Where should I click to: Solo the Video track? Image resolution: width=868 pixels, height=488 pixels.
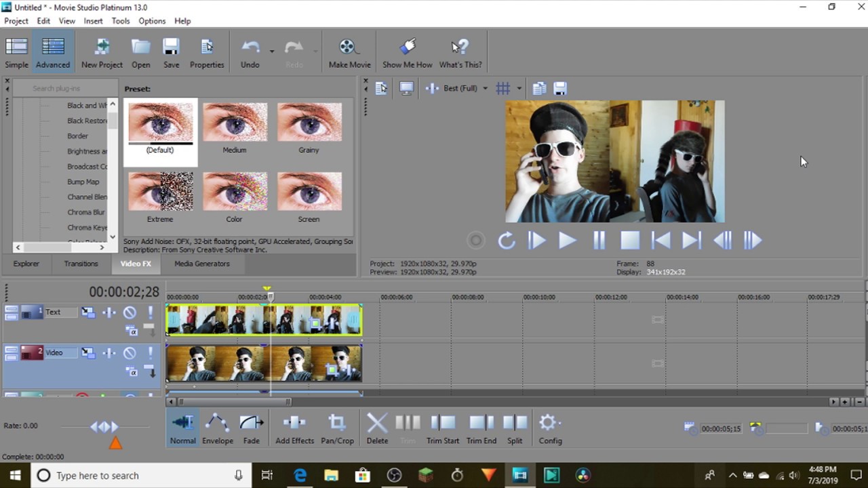click(x=150, y=352)
